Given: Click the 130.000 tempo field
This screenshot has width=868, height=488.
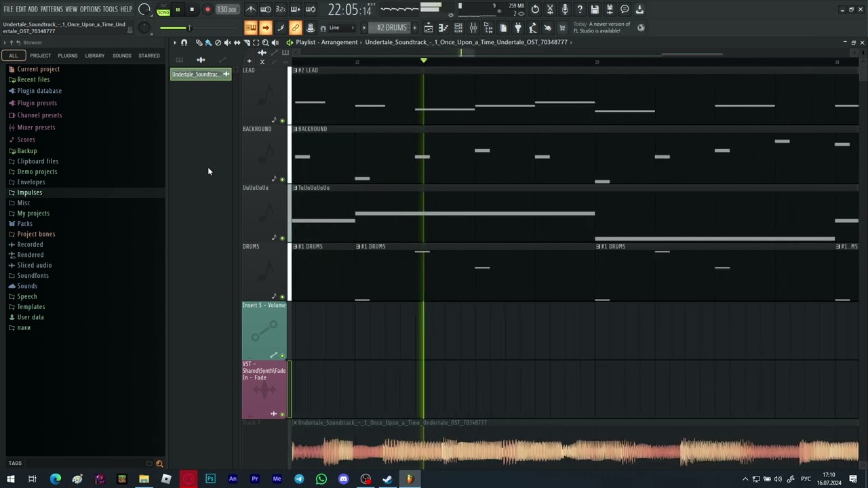Looking at the screenshot, I should (226, 9).
